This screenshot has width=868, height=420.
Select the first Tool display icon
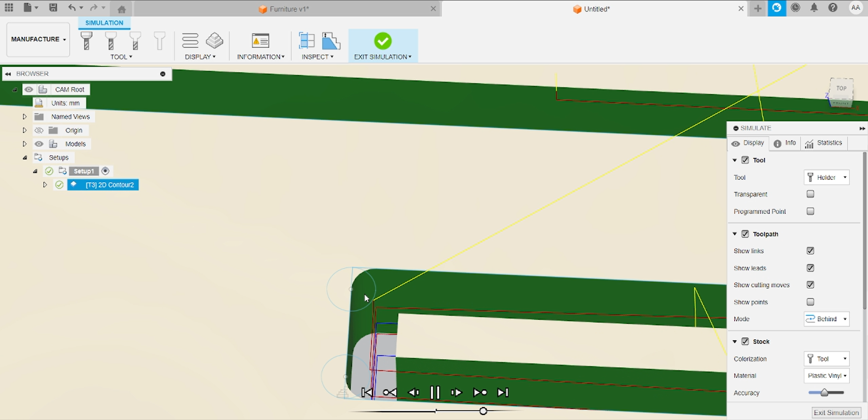point(86,41)
